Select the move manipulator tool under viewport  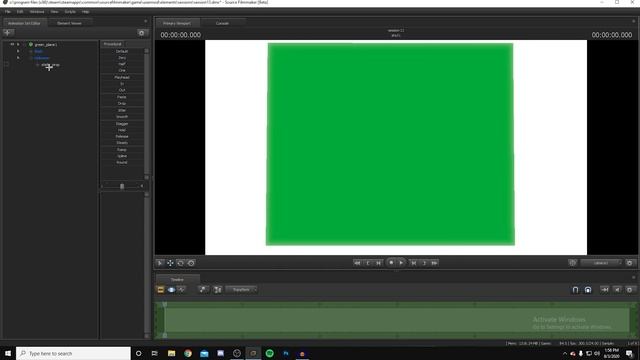click(x=170, y=263)
